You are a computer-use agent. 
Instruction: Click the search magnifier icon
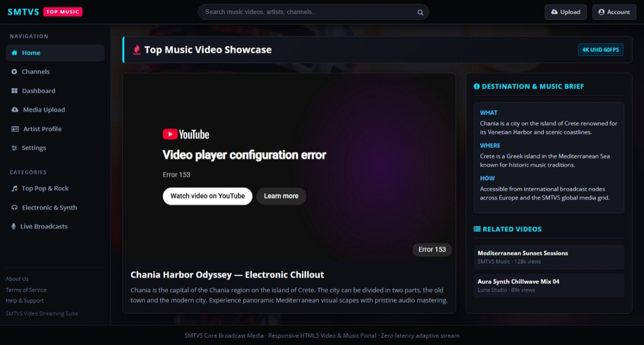tap(420, 12)
